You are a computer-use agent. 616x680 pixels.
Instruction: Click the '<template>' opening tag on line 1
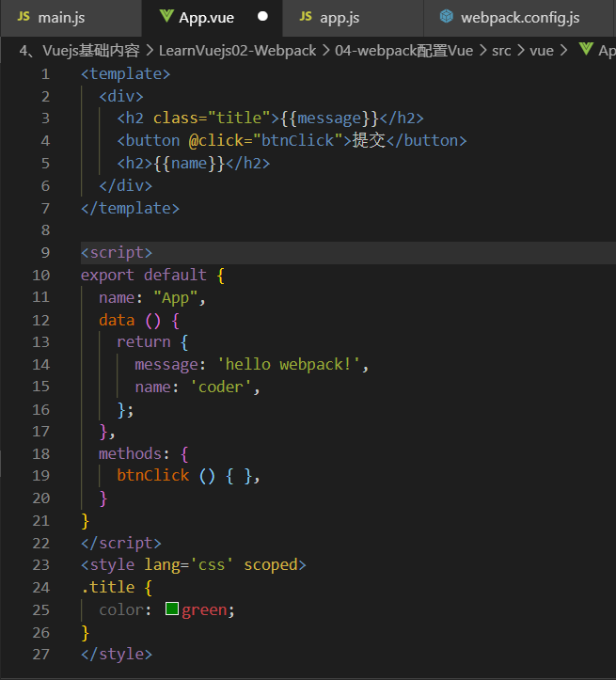coord(126,74)
